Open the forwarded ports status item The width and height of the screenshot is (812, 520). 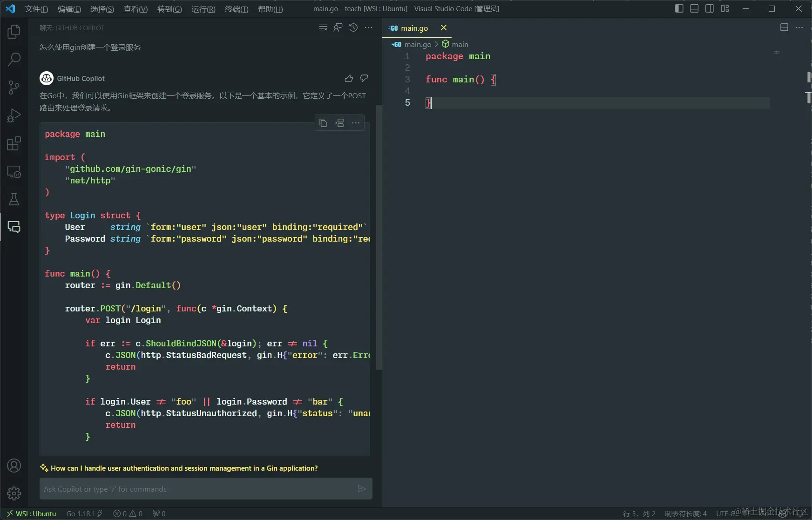159,513
